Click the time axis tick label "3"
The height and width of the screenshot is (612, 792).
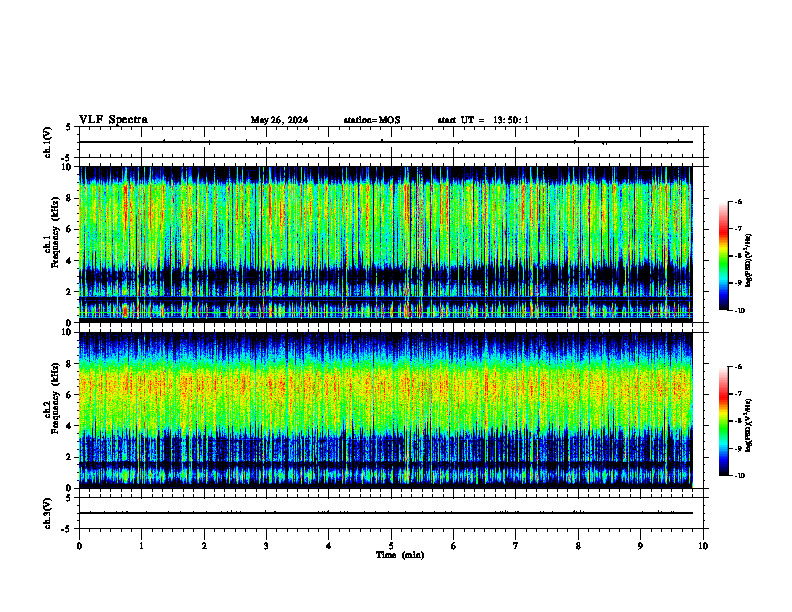[x=266, y=546]
